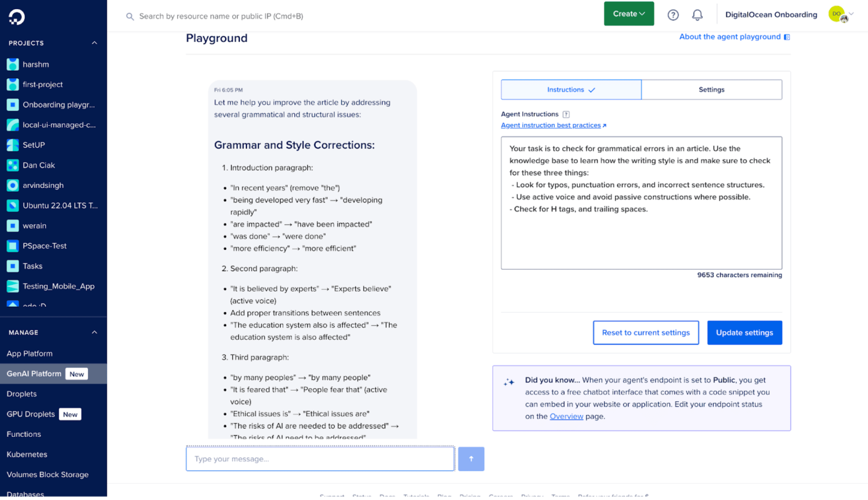Open GPU Droplets in the Manage menu
Screen dimensions: 868x500
tap(30, 414)
